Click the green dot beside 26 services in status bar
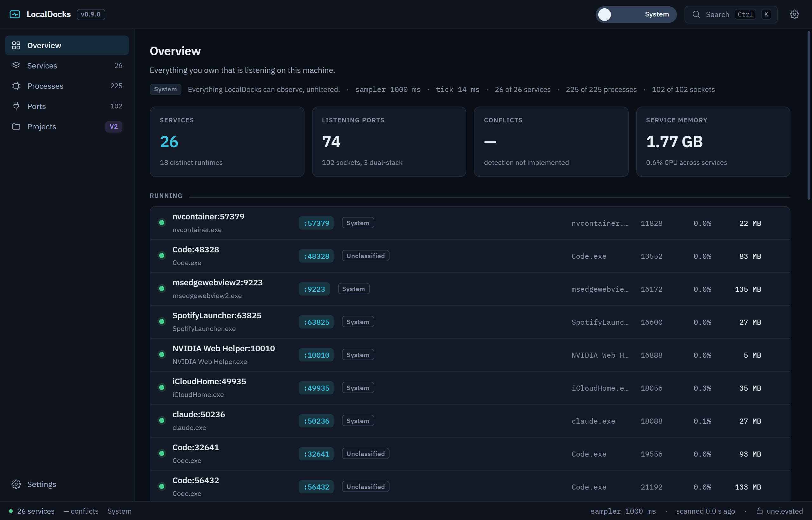 11,511
